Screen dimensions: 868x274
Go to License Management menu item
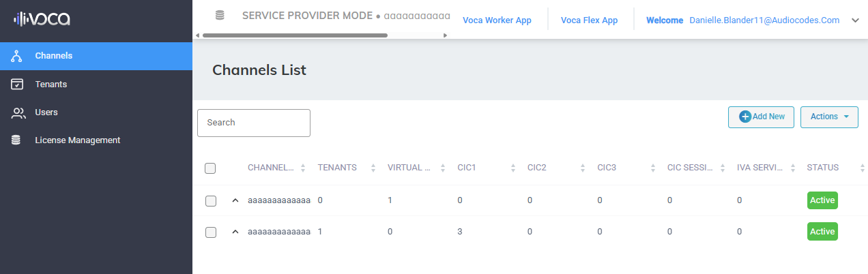78,140
